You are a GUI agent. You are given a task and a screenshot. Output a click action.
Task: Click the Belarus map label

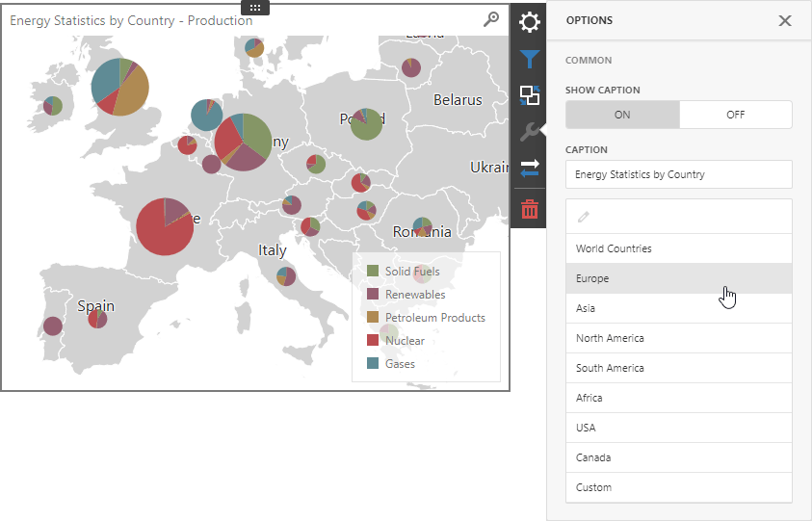coord(458,99)
